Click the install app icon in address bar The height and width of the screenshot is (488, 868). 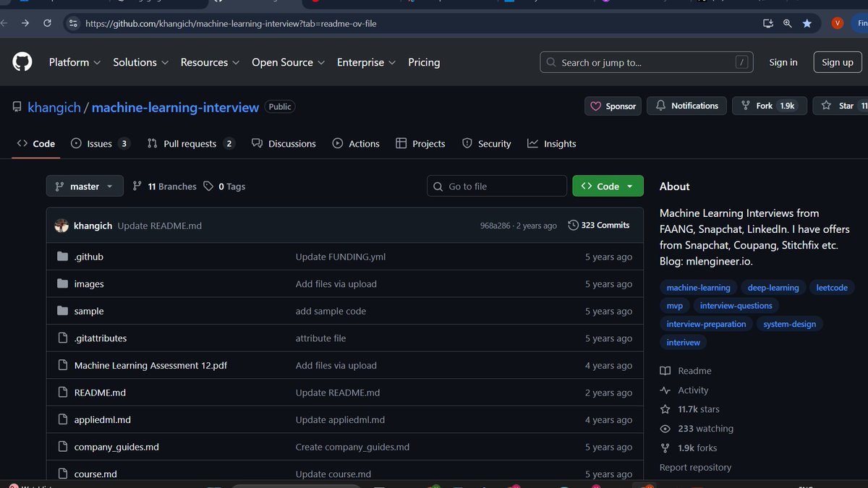tap(768, 23)
